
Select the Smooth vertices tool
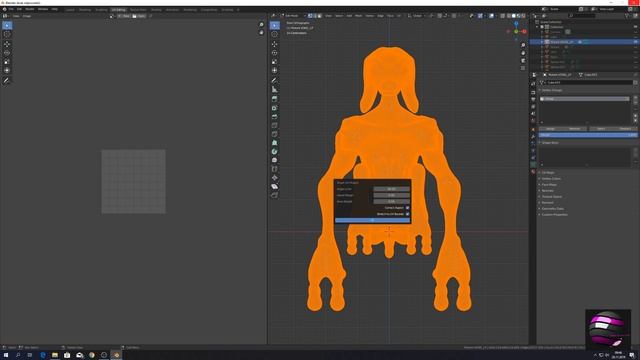point(275,160)
